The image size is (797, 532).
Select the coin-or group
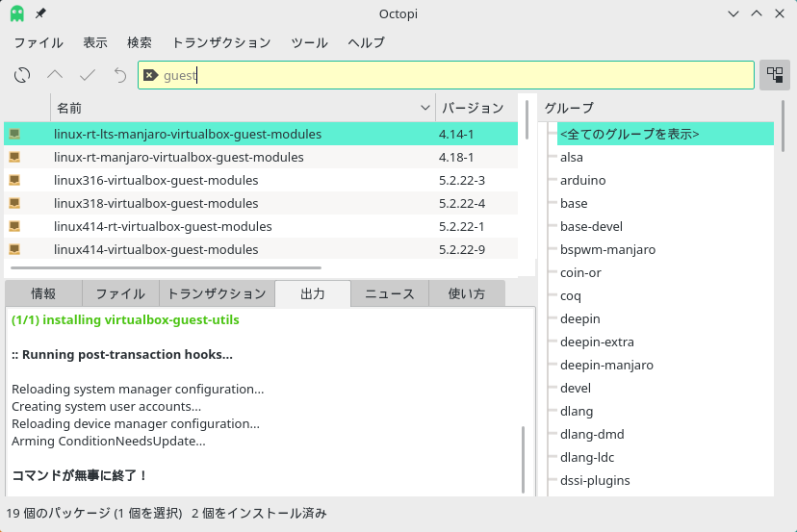[x=580, y=273]
